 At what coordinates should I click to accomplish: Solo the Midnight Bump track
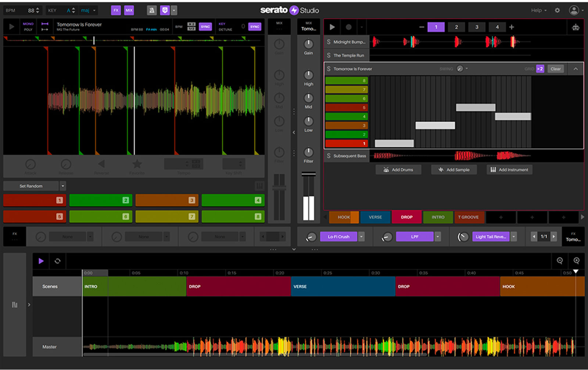(329, 42)
